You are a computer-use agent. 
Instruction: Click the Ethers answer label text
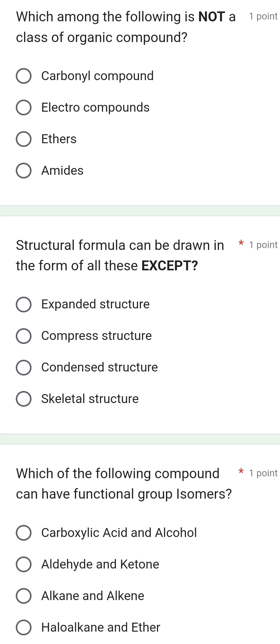[59, 139]
